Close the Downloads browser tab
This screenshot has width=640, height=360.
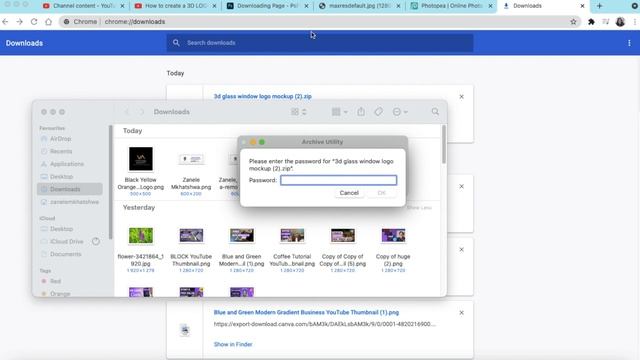582,6
